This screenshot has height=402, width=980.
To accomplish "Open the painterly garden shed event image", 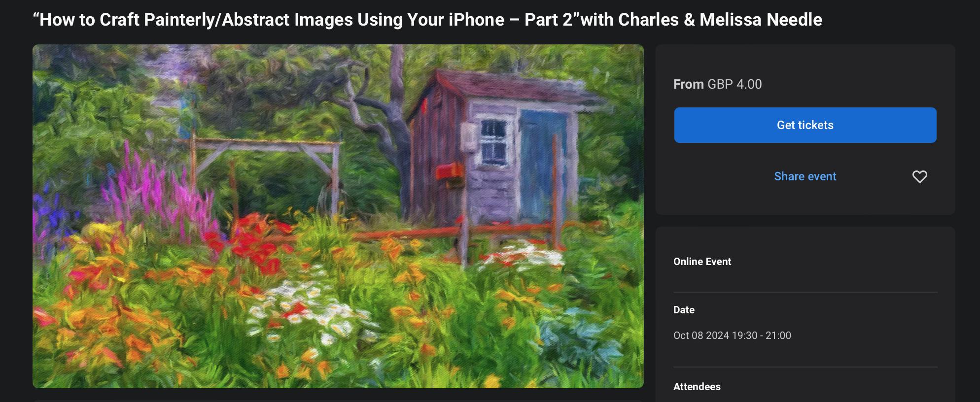I will 338,216.
